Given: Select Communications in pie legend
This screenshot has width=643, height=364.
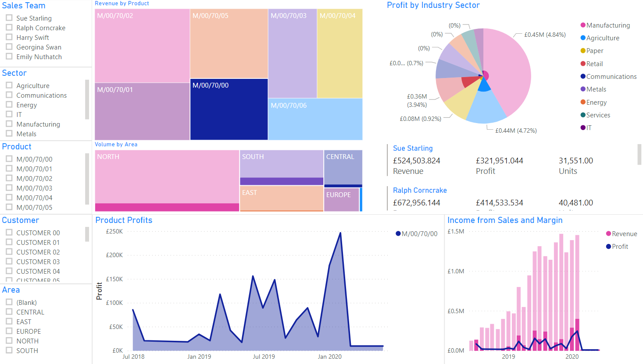Looking at the screenshot, I should pos(608,76).
